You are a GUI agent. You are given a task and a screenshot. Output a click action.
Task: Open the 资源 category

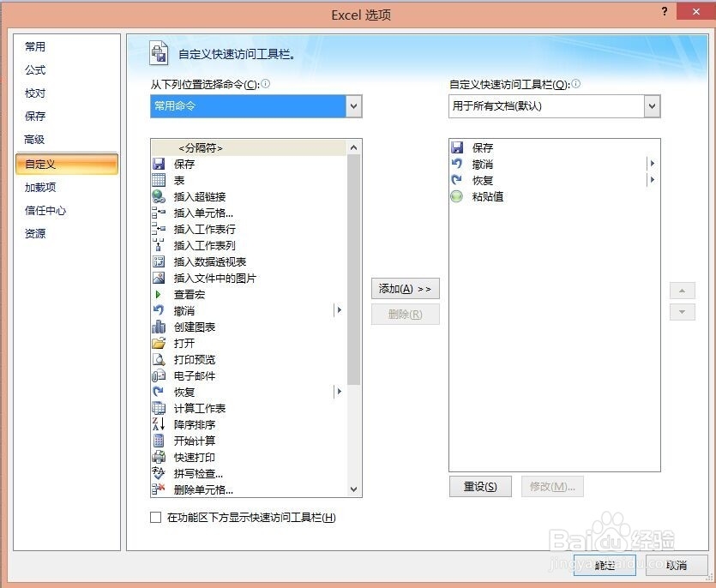pyautogui.click(x=34, y=234)
